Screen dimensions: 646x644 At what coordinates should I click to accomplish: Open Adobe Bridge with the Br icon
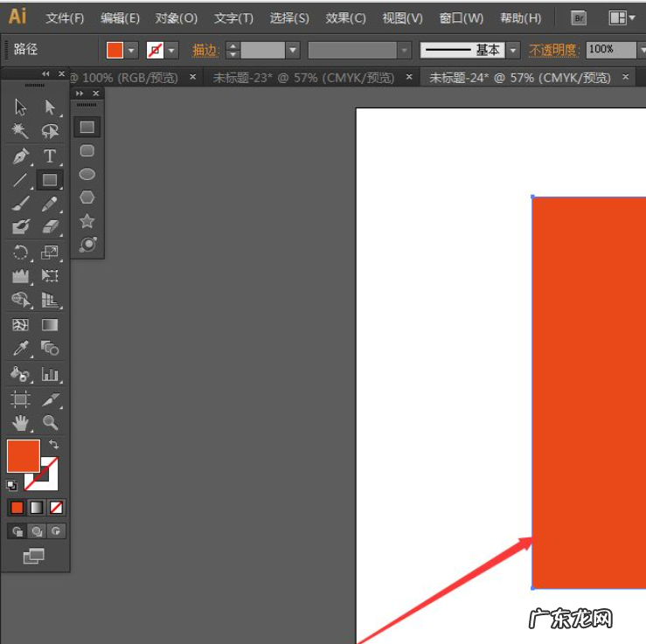click(x=579, y=17)
